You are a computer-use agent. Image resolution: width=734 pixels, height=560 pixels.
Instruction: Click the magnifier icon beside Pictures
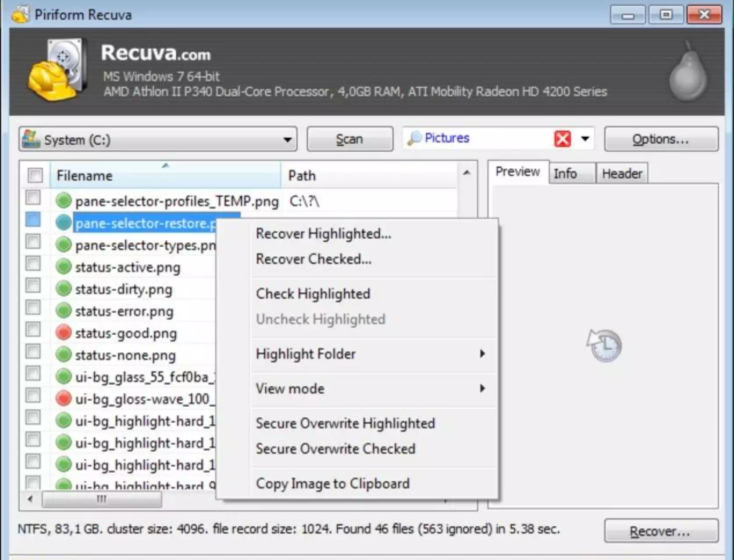coord(414,138)
